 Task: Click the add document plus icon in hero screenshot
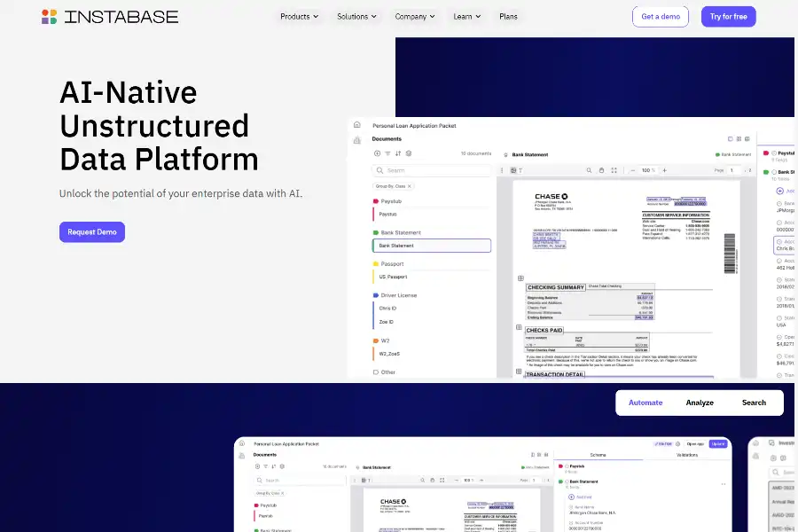pyautogui.click(x=377, y=153)
